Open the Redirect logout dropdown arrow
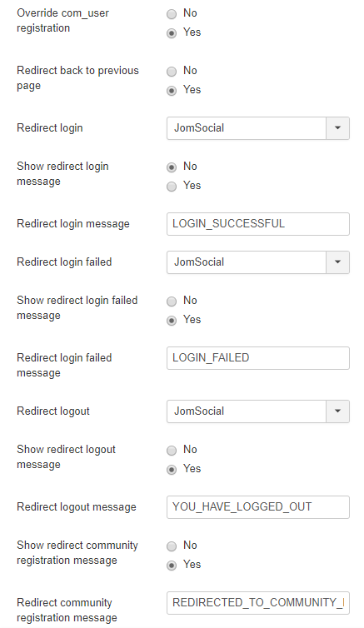364x628 pixels. [337, 411]
